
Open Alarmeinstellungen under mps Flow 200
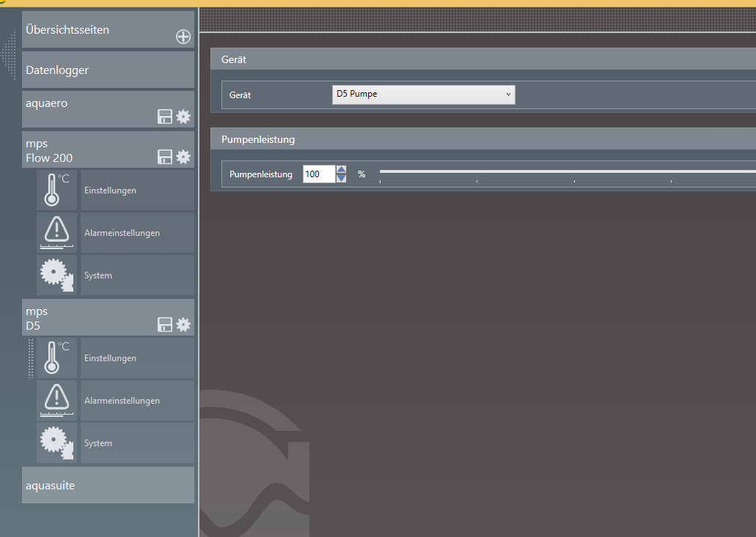pyautogui.click(x=137, y=233)
